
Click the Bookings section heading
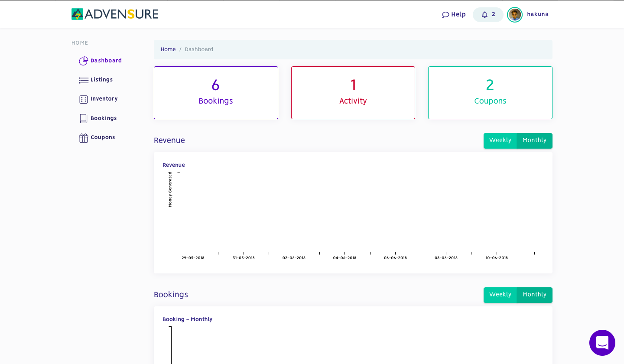[x=171, y=295]
